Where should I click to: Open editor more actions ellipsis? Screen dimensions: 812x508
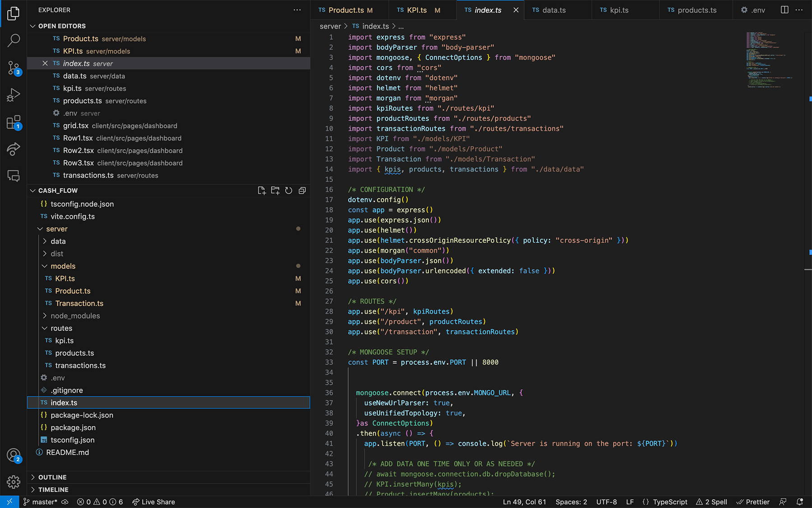(799, 10)
